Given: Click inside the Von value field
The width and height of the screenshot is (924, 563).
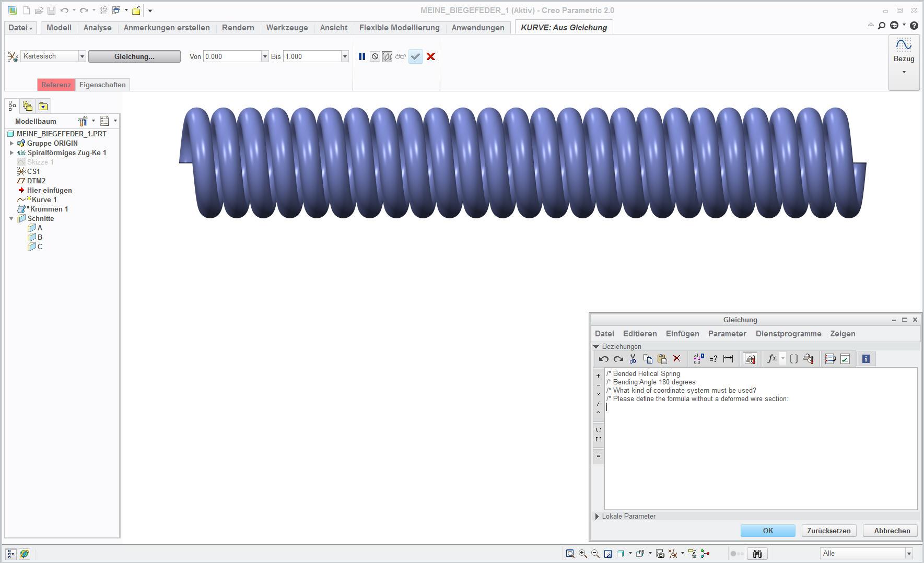Looking at the screenshot, I should point(231,56).
